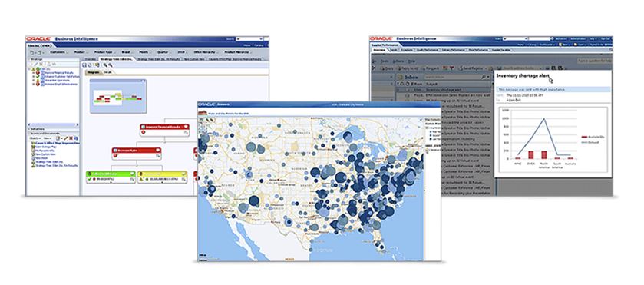Open the Objects dropdown in Scorecard Documents pane

coord(35,138)
